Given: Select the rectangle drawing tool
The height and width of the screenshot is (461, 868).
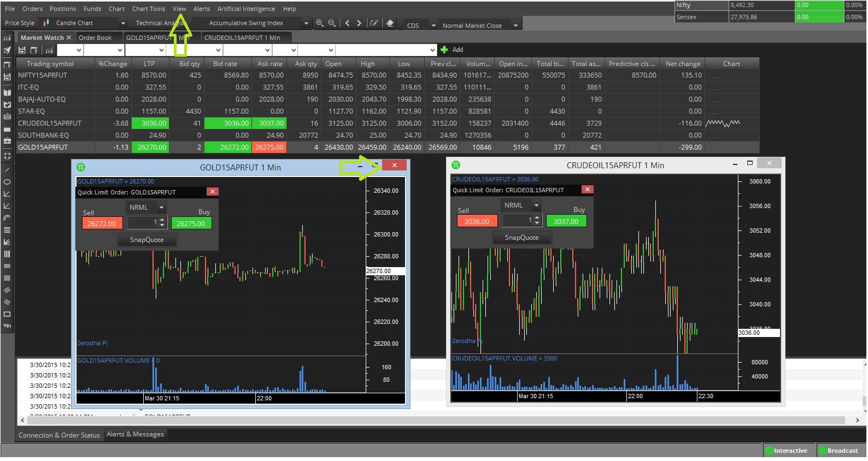Looking at the screenshot, I should click(x=7, y=314).
